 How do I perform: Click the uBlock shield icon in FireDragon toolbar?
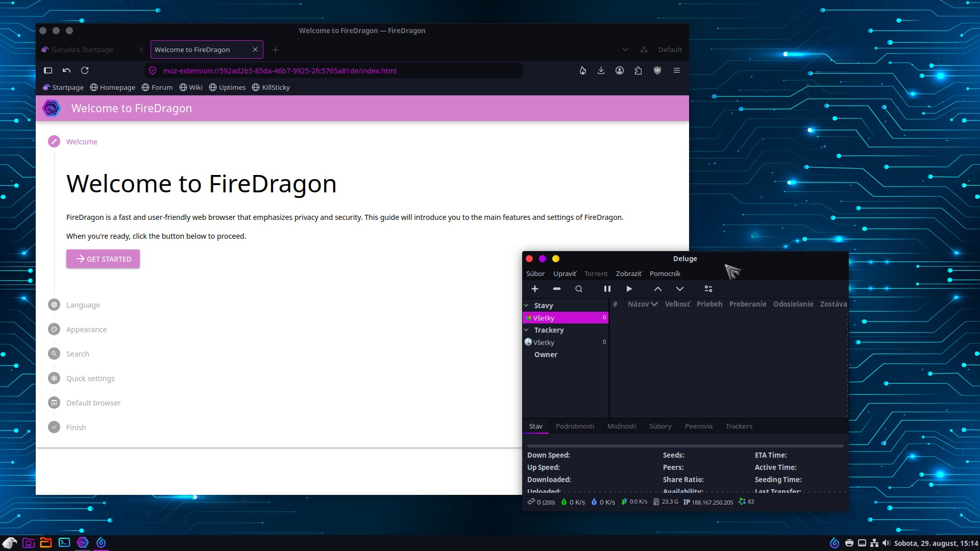click(x=657, y=70)
